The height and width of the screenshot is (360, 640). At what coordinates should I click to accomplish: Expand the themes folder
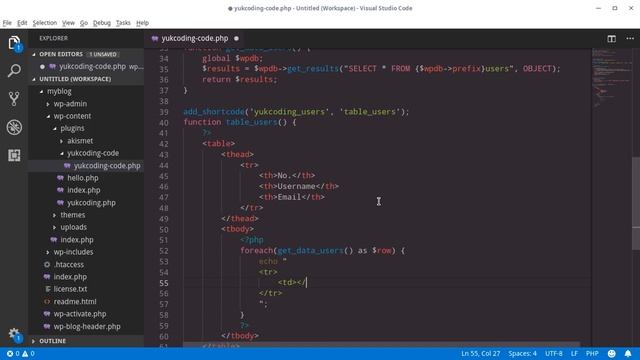pyautogui.click(x=55, y=215)
